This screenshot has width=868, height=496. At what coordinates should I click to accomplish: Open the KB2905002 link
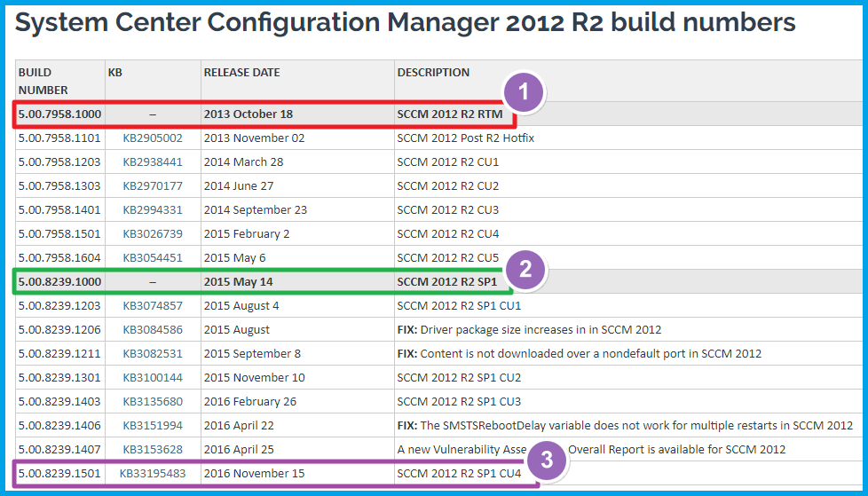click(153, 138)
